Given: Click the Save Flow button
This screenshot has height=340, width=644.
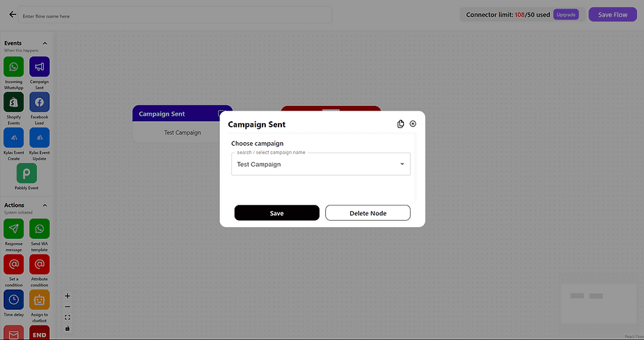Looking at the screenshot, I should (613, 15).
